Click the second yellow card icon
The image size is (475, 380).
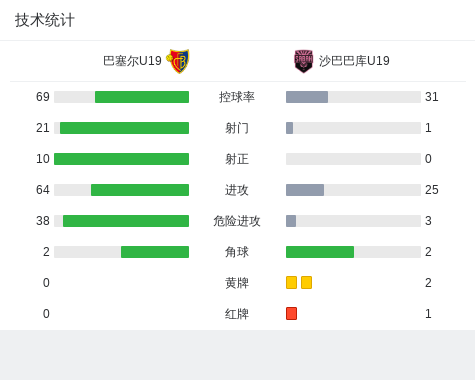coord(306,282)
